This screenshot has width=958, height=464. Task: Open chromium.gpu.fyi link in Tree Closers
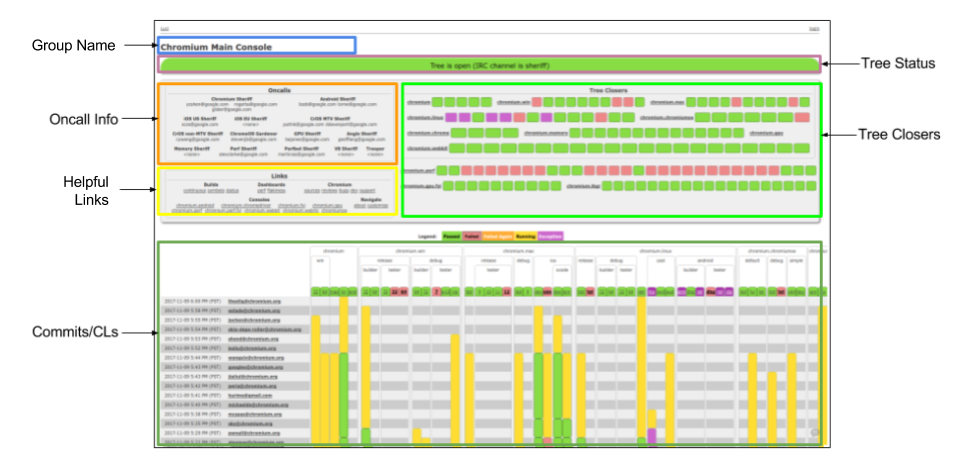coord(422,186)
